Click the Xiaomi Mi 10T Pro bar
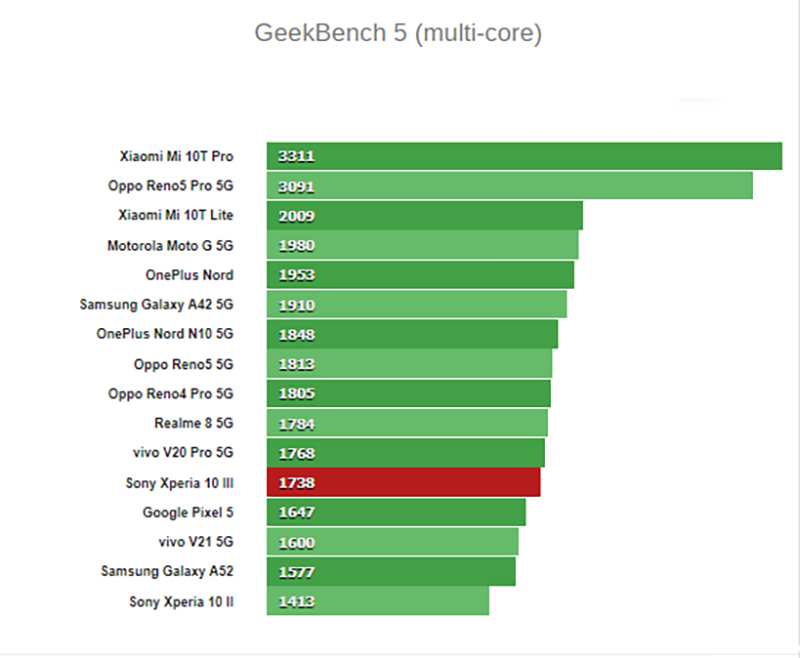This screenshot has width=800, height=658. click(524, 156)
